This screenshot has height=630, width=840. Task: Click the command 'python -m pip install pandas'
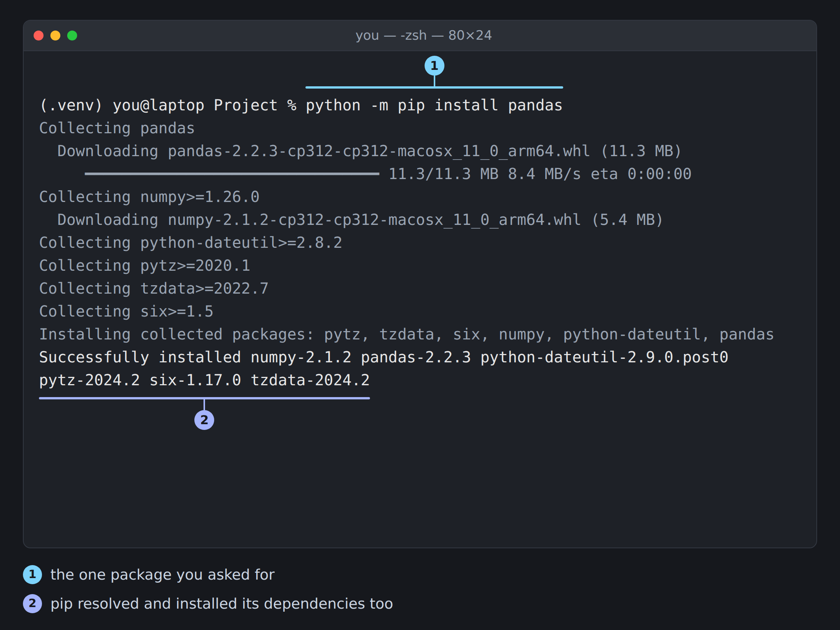(434, 105)
